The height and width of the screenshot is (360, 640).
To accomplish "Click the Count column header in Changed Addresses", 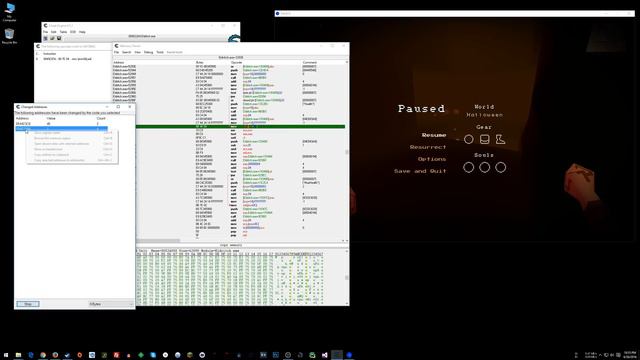I will tap(101, 118).
